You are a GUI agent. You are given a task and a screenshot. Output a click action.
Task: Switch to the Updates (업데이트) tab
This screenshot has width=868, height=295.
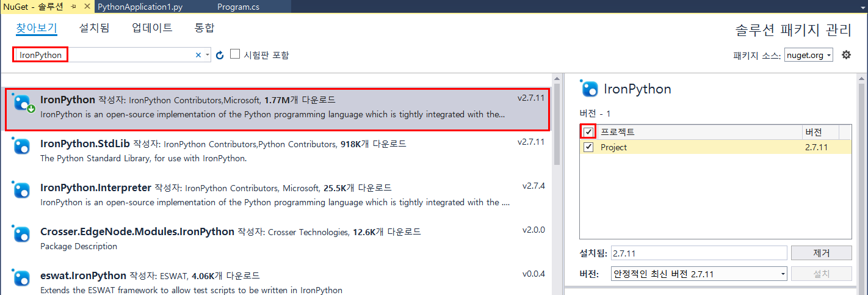point(152,28)
